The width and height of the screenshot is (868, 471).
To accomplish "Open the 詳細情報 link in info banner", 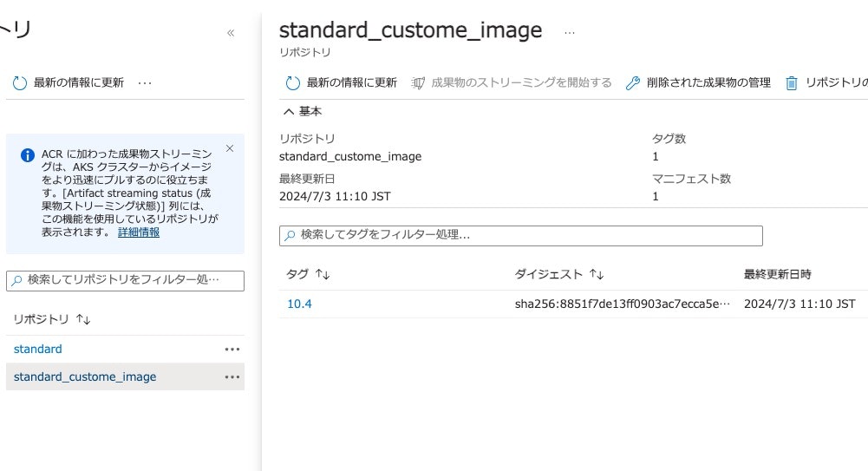I will [x=139, y=232].
